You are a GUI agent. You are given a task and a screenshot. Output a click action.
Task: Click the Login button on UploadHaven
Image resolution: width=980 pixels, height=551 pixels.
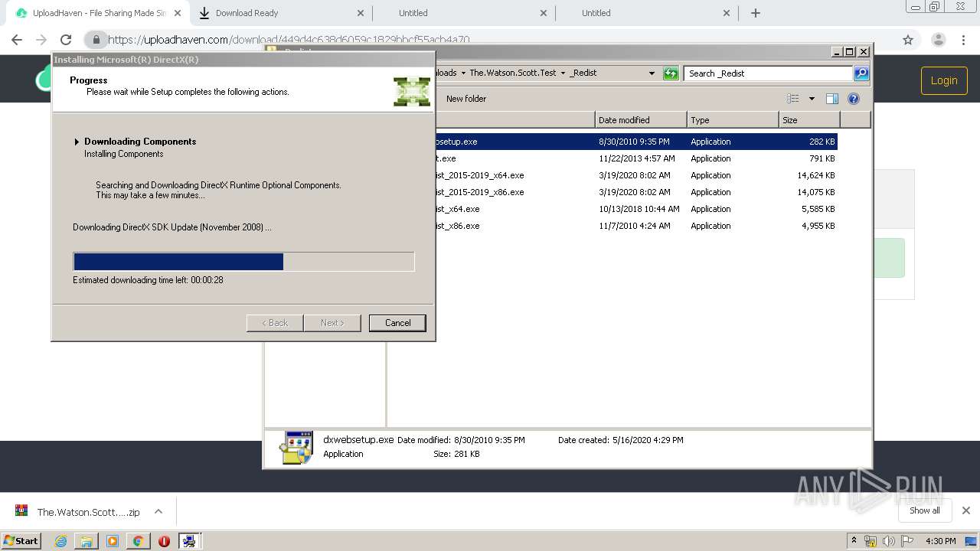pyautogui.click(x=944, y=80)
